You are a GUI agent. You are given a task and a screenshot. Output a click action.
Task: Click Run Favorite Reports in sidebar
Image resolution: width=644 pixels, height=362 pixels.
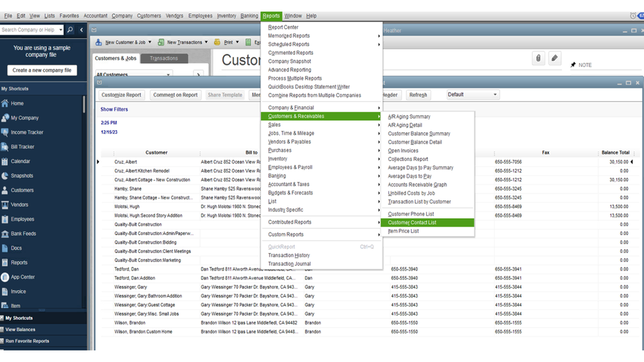point(26,341)
